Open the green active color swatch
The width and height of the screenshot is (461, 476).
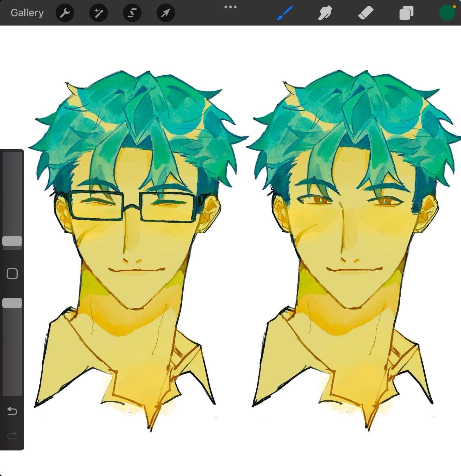tap(447, 13)
